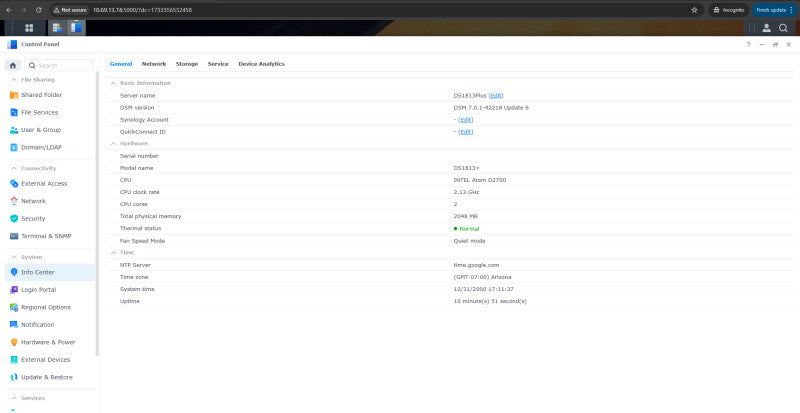Go back in the browser
Viewport: 800px width, 413px height.
pyautogui.click(x=9, y=10)
